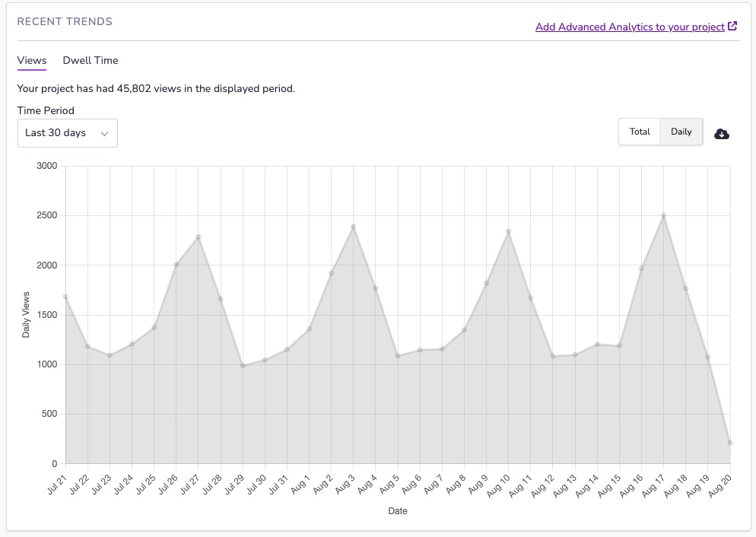
Task: Click the Aug 20 lowest data point
Action: click(x=730, y=443)
